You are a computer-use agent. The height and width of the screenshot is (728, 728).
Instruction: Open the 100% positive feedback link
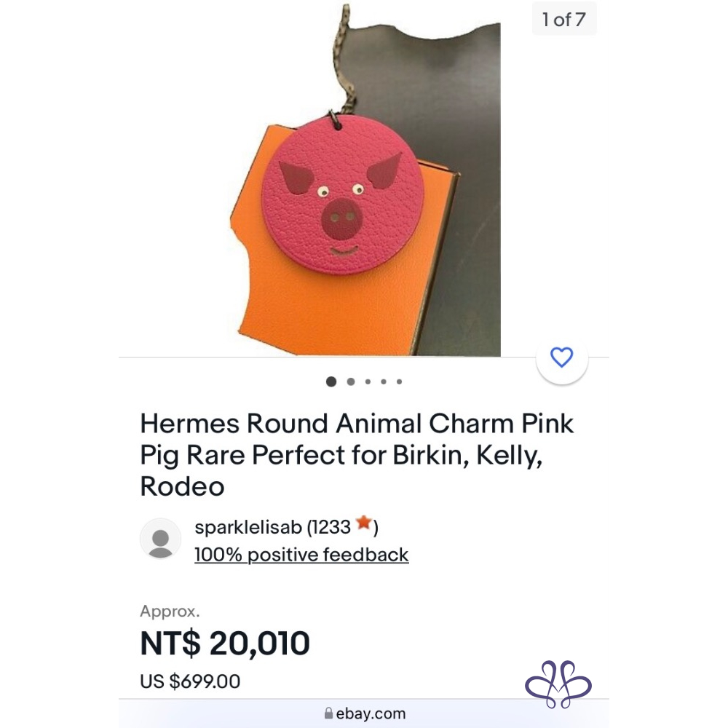(301, 555)
